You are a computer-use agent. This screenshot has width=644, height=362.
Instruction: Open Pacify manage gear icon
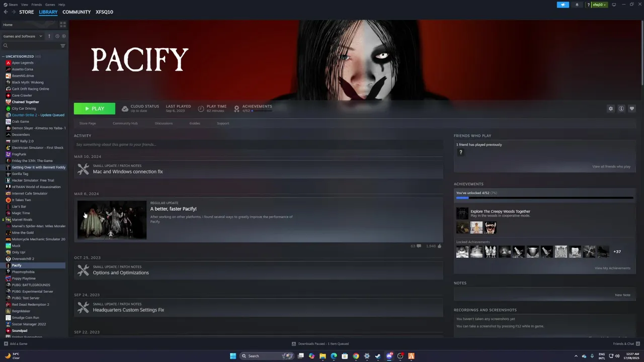(611, 109)
